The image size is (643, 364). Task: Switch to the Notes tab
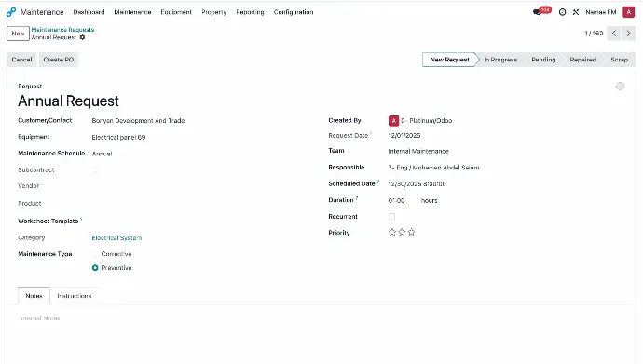coord(34,296)
